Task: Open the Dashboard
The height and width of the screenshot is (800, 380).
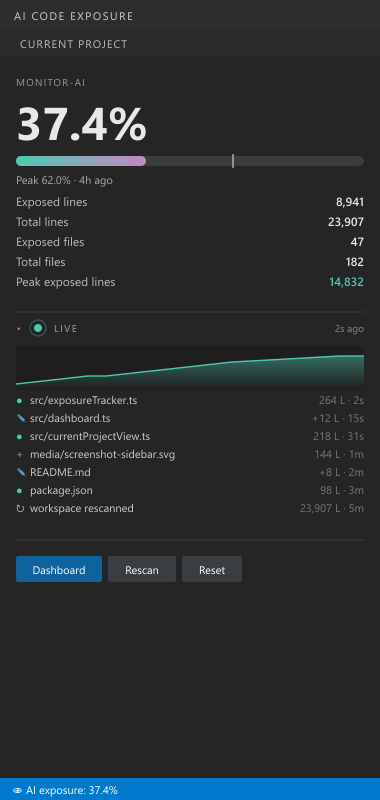Action: pos(59,569)
